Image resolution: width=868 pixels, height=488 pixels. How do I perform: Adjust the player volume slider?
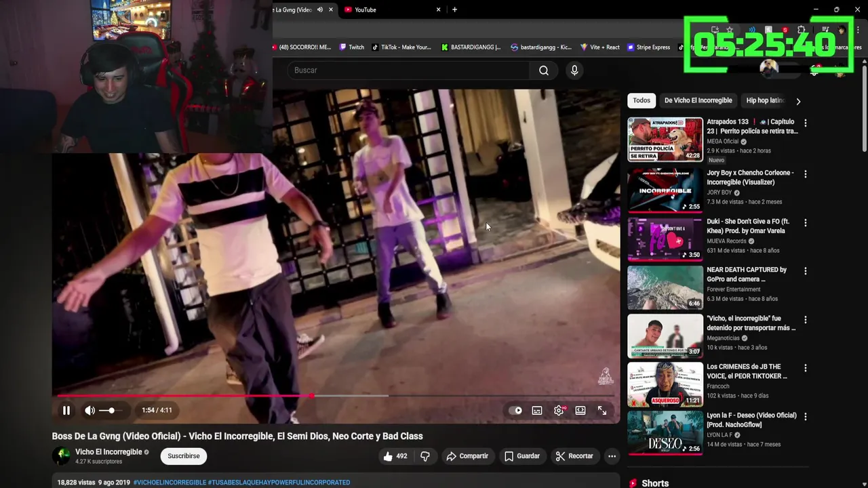(111, 410)
